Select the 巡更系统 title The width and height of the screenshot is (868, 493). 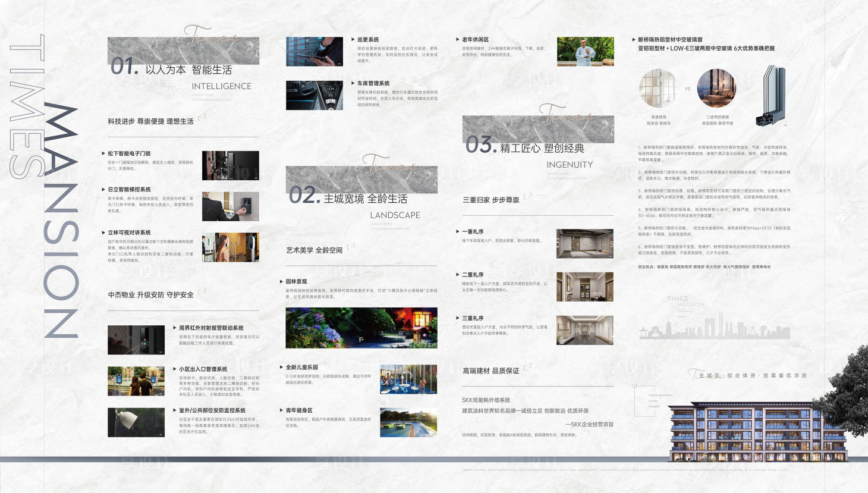(368, 39)
